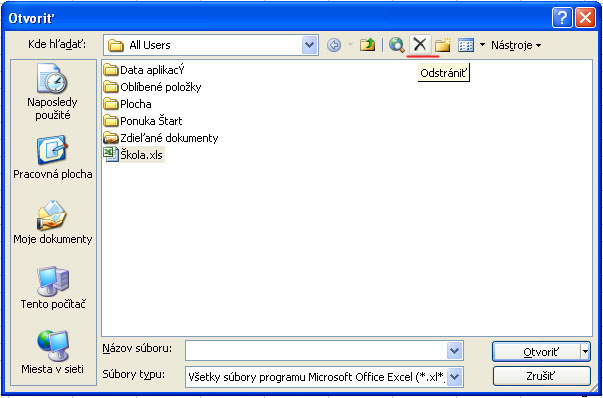This screenshot has width=603, height=398.
Task: Open Search the Web icon
Action: click(x=396, y=45)
